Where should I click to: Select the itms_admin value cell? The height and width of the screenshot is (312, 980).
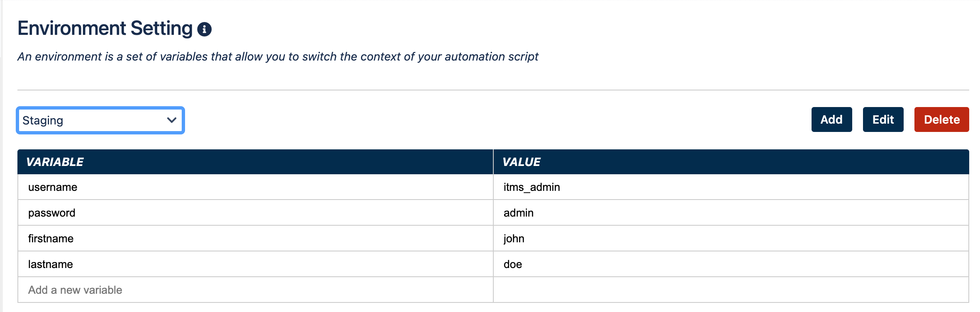click(731, 187)
